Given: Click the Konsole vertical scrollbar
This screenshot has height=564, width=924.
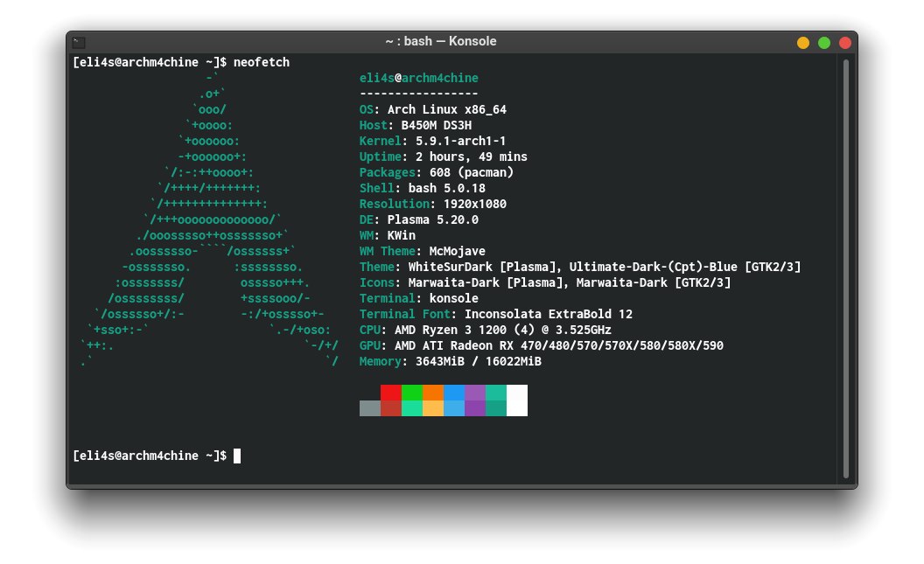Looking at the screenshot, I should tap(845, 268).
